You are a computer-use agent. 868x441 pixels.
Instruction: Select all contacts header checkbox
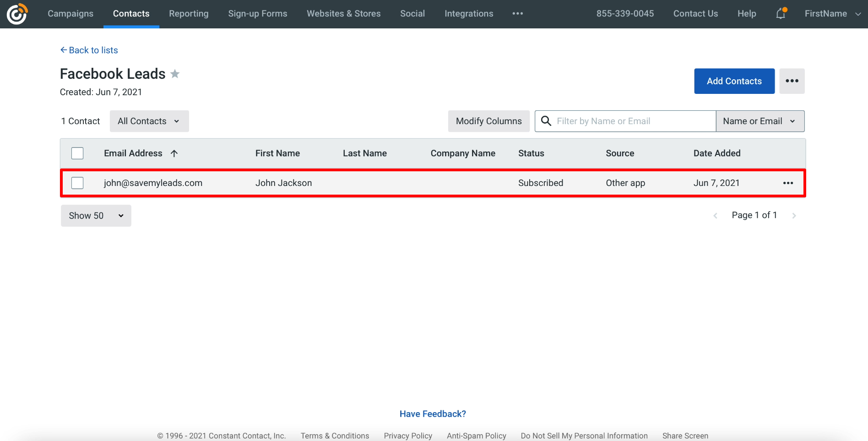[77, 153]
